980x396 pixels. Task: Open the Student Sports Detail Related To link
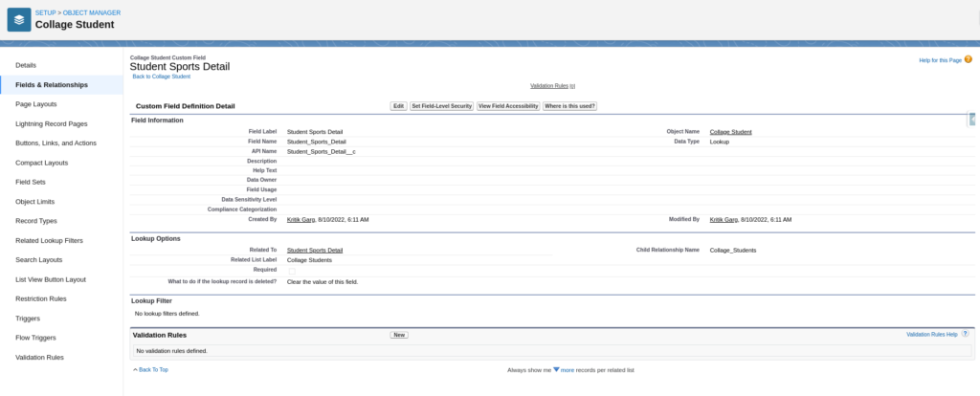coord(314,250)
